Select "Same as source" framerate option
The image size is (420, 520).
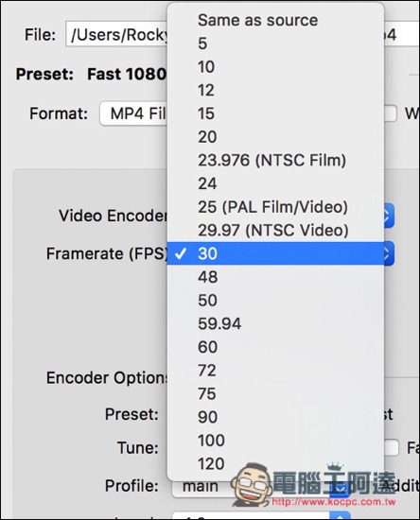tap(275, 20)
